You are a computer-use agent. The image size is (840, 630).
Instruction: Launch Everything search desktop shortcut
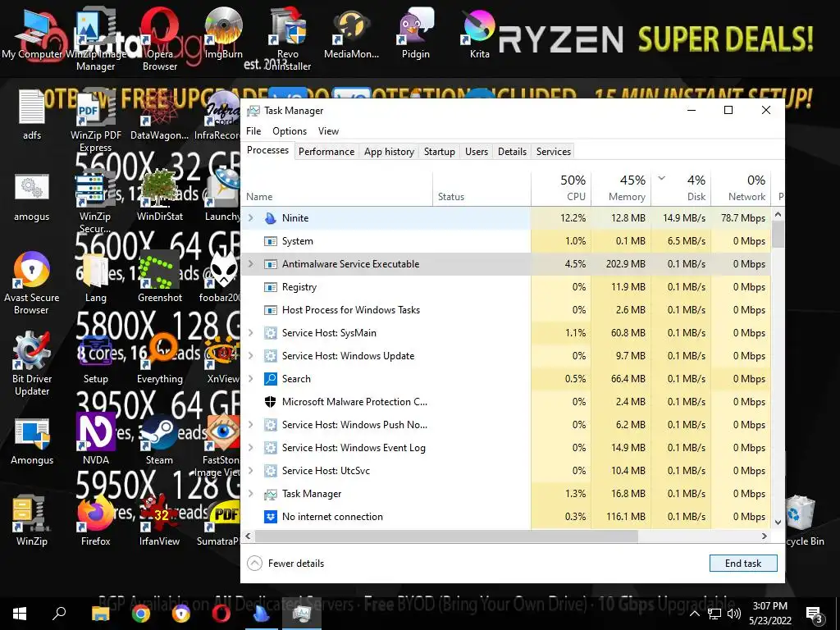(160, 359)
